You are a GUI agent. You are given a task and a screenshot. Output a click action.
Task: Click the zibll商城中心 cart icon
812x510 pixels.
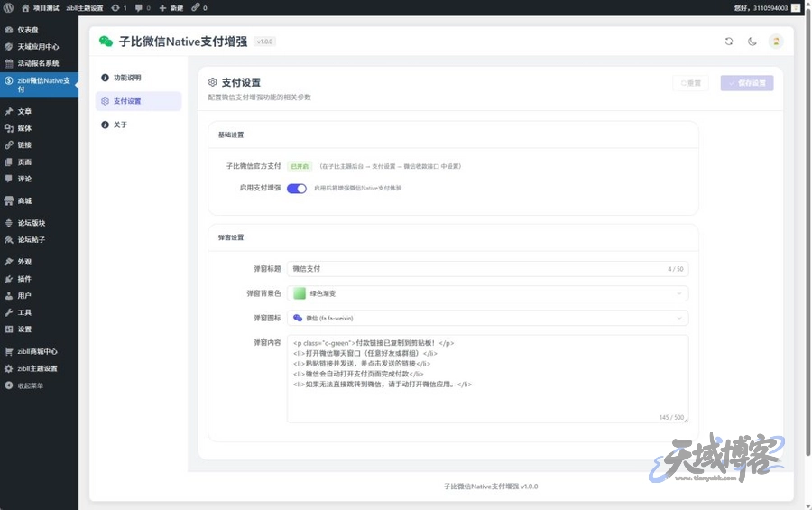(9, 351)
